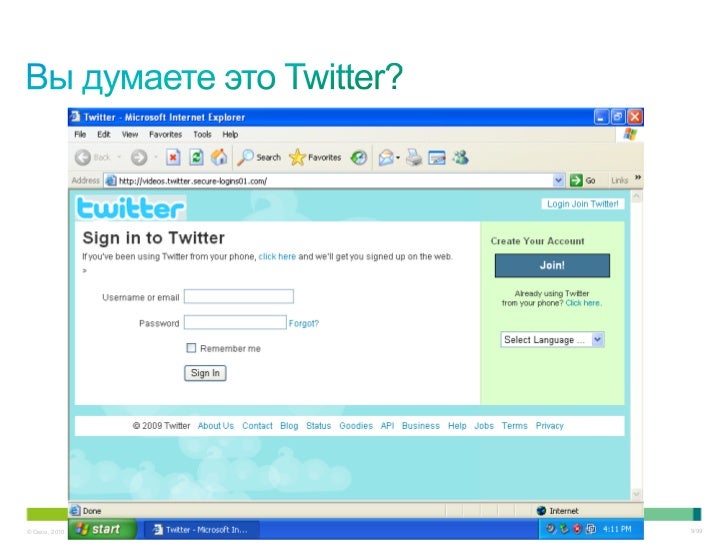The height and width of the screenshot is (546, 728).
Task: Open the Favorites menu
Action: (x=166, y=134)
